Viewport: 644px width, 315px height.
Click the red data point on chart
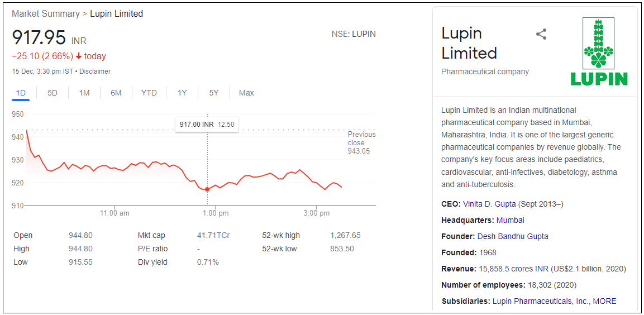coord(207,189)
